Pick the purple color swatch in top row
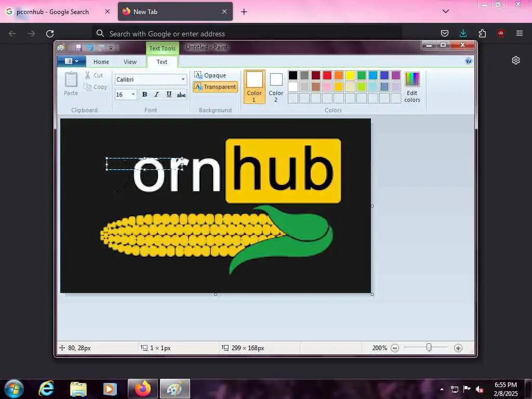 (395, 75)
